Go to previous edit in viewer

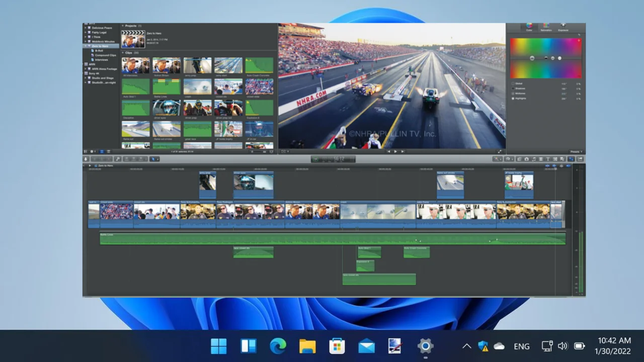point(388,151)
